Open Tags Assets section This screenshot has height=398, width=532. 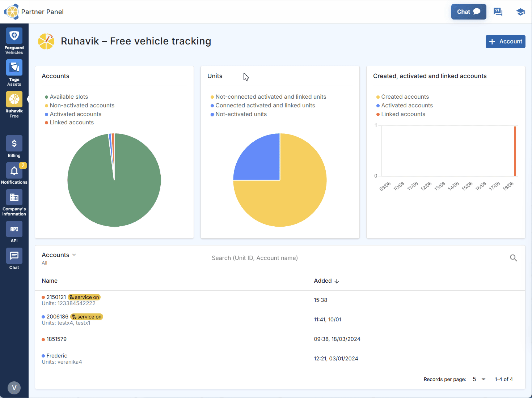point(14,73)
